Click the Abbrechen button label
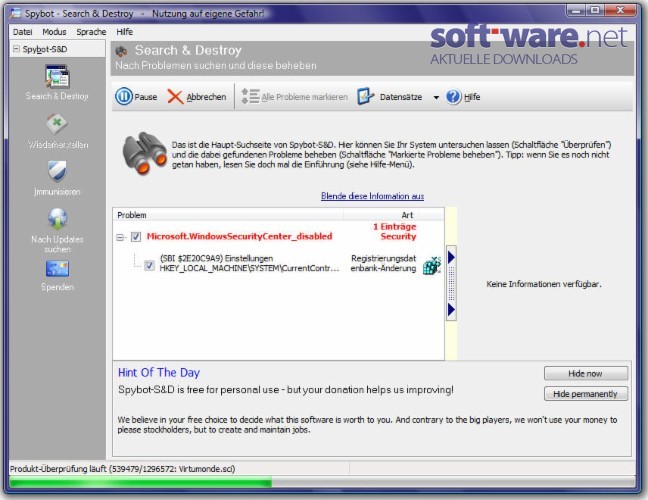Viewport: 648px width, 500px height. (x=206, y=97)
